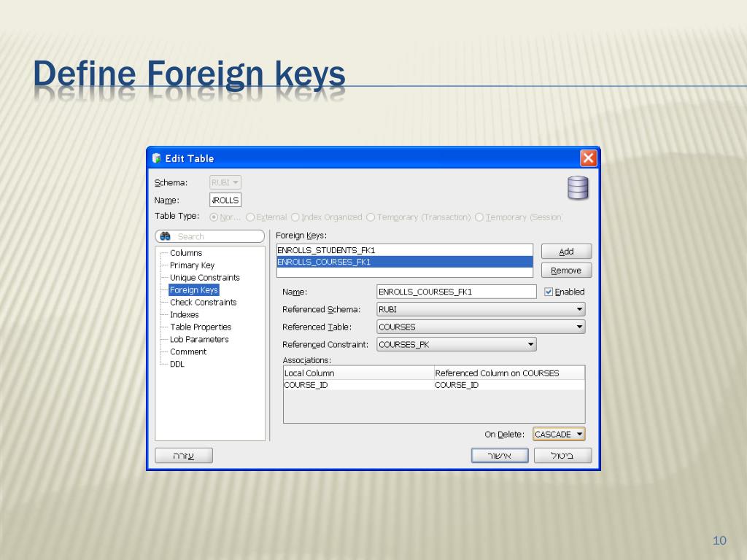Select the Normal table type radio
Screen dimensions: 747x560
coord(214,217)
